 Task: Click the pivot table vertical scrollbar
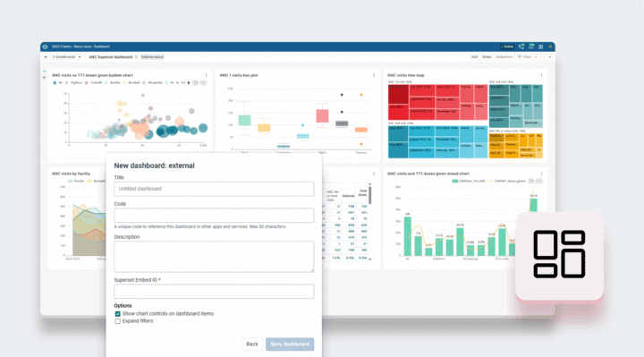pyautogui.click(x=370, y=195)
